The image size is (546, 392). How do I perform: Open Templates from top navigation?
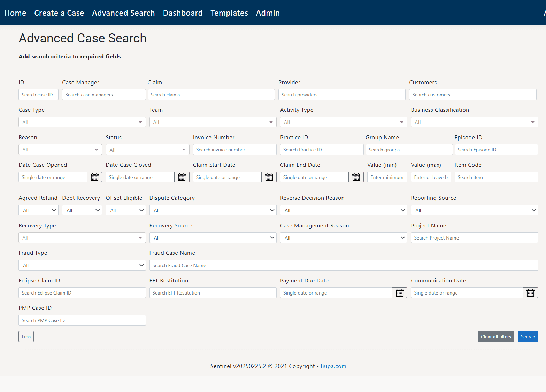229,13
